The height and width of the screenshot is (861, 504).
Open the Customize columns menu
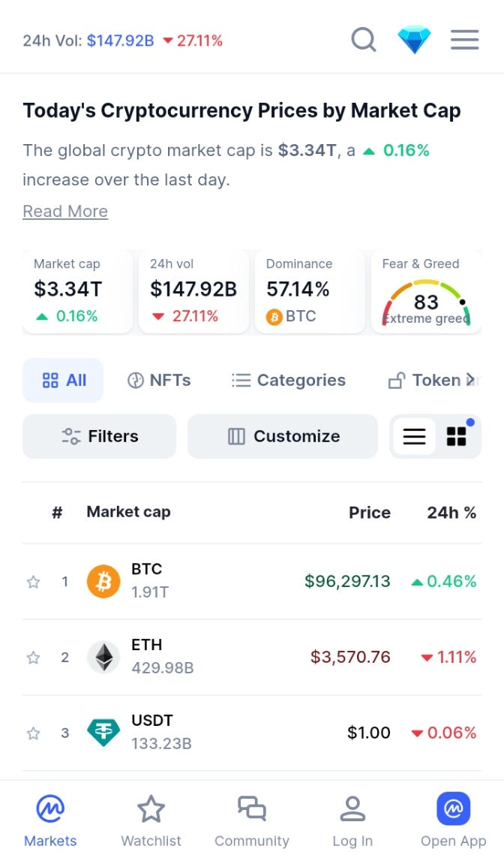click(283, 435)
